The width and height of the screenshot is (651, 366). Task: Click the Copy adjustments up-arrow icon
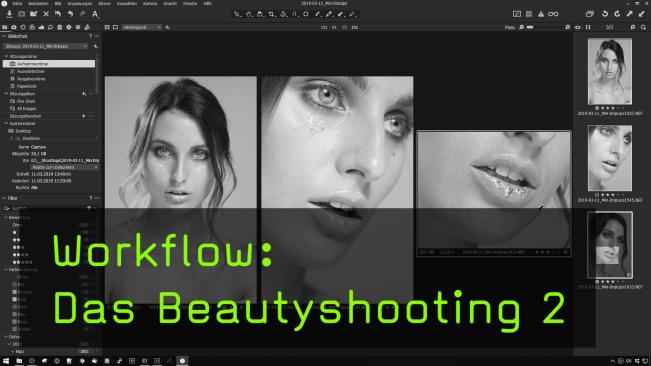coord(630,14)
